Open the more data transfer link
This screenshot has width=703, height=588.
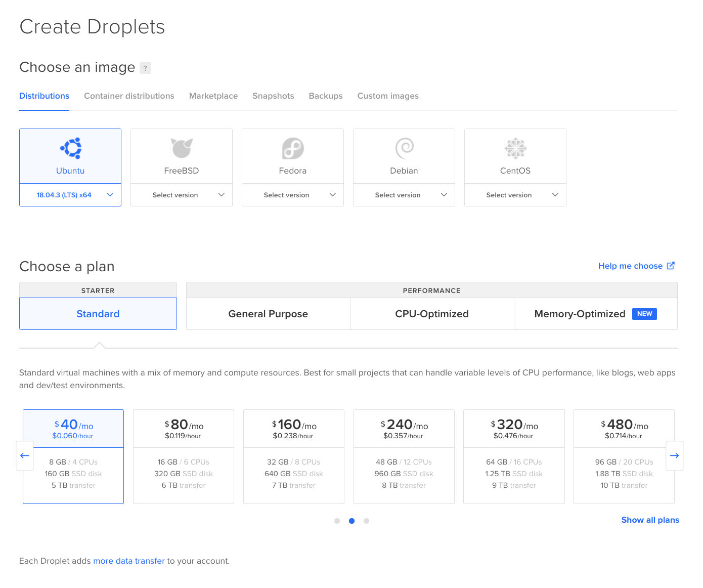(129, 561)
